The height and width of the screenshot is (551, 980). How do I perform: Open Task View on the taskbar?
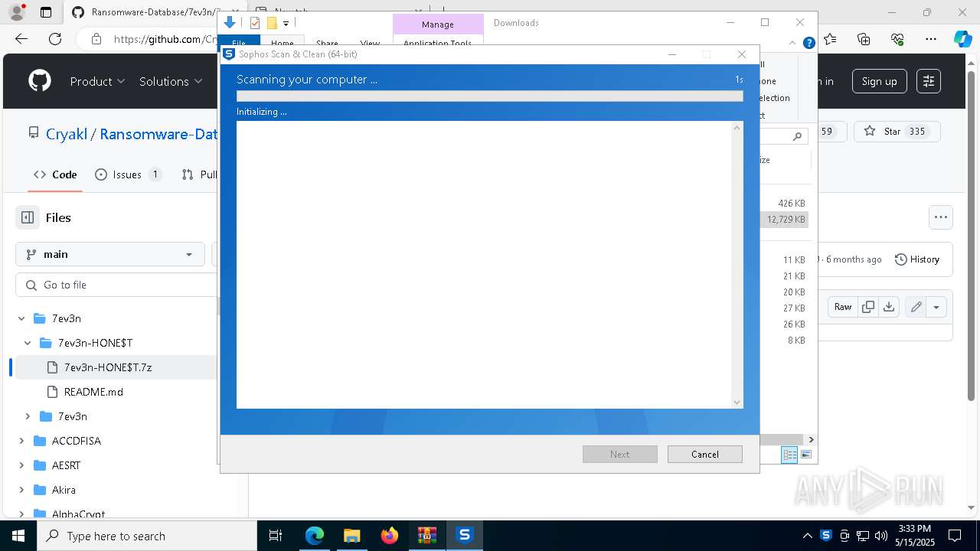pos(276,536)
